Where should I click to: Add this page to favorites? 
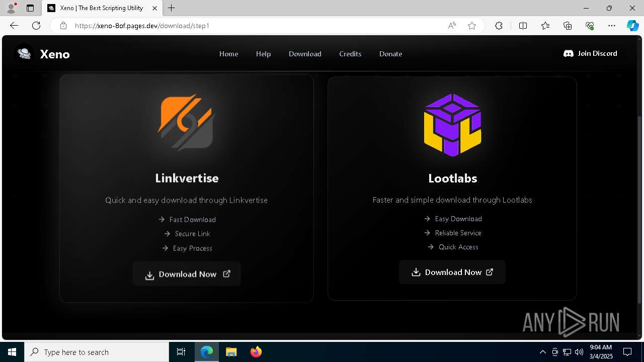(472, 26)
